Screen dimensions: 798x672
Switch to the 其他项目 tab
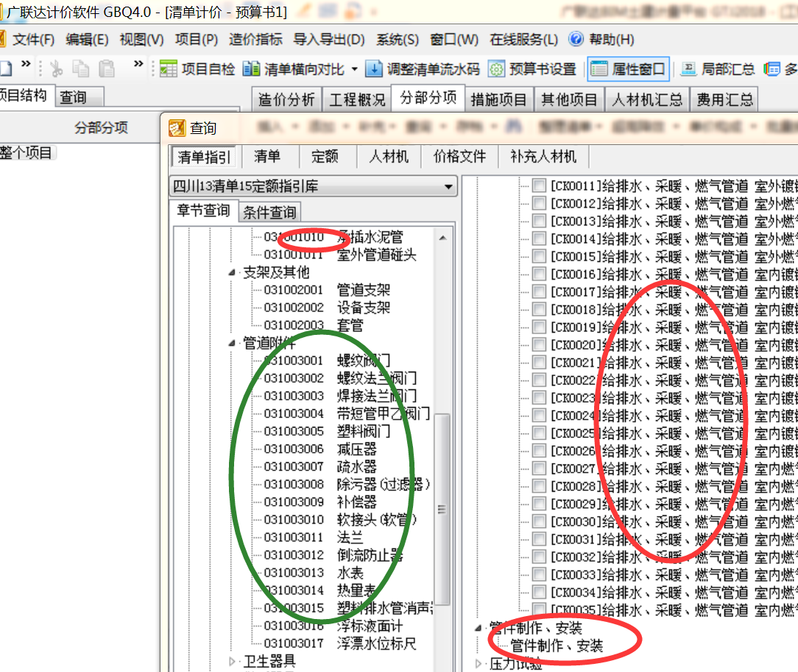570,99
